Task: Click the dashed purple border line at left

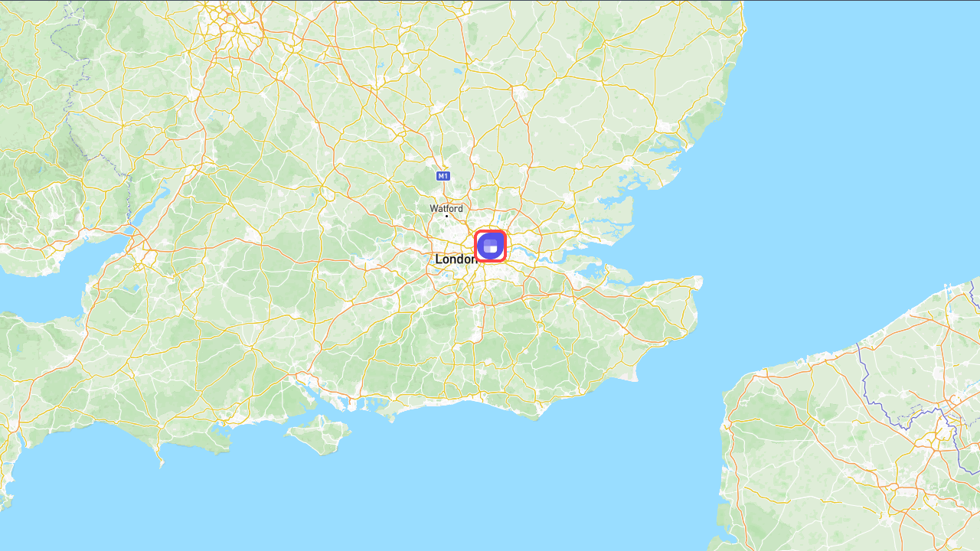Action: (77, 115)
